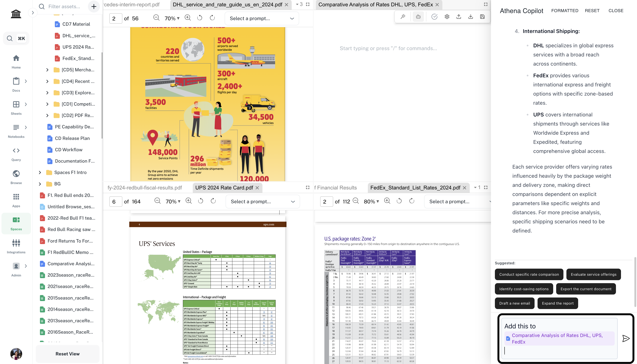The height and width of the screenshot is (364, 637).
Task: Click the Reset View button
Action: 67,354
